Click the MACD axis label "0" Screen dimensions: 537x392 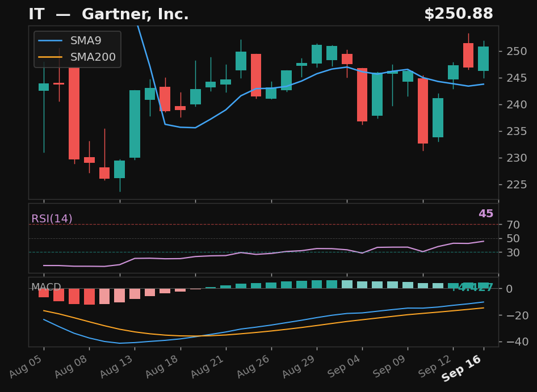click(x=510, y=289)
